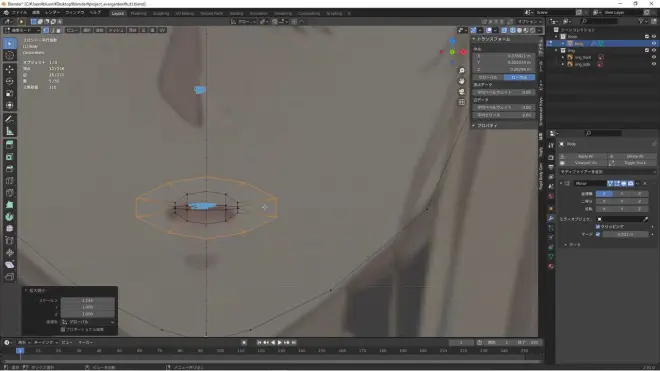Expand the Properties panel in the sidebar

pyautogui.click(x=487, y=125)
